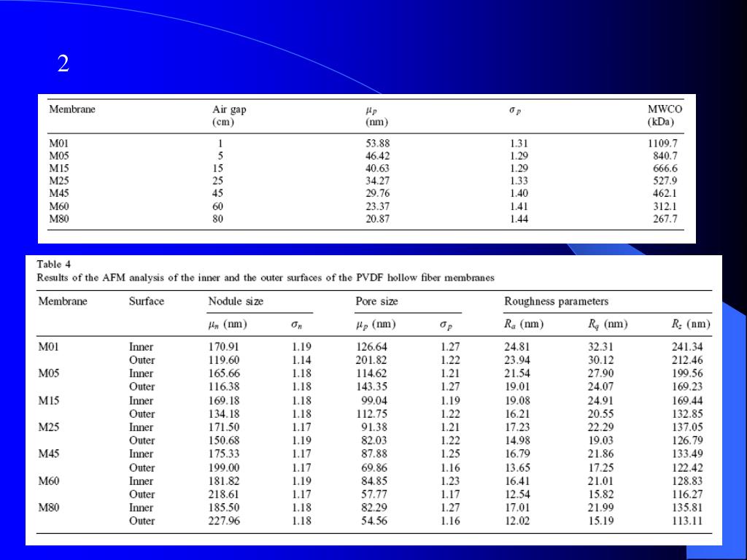Click the 57.77 pore size value
The height and width of the screenshot is (560, 747).
click(374, 495)
